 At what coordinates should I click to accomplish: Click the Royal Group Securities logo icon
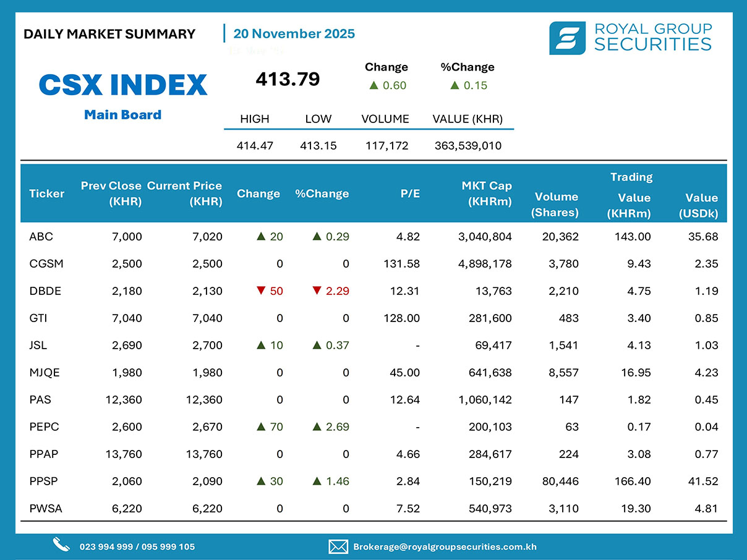coord(567,38)
